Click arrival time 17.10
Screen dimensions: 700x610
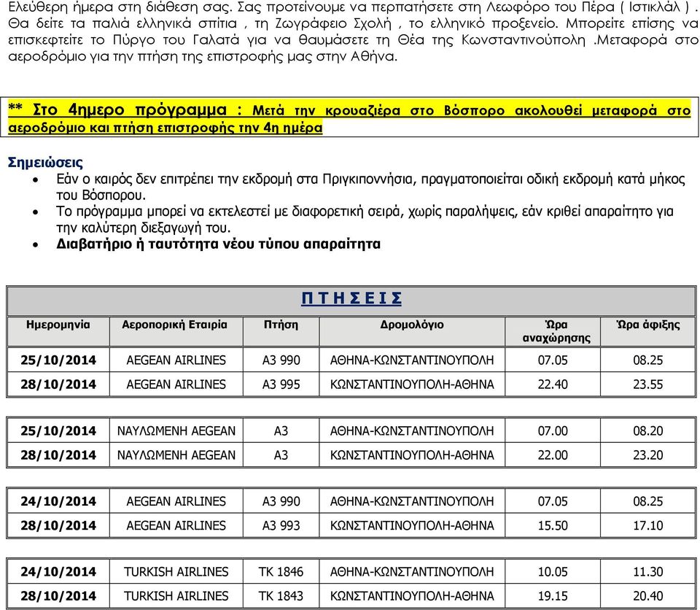(x=647, y=525)
